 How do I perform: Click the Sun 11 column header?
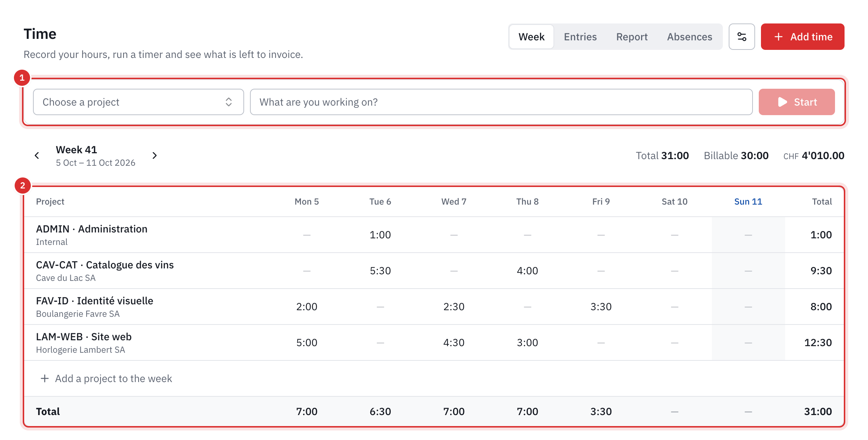click(x=748, y=202)
